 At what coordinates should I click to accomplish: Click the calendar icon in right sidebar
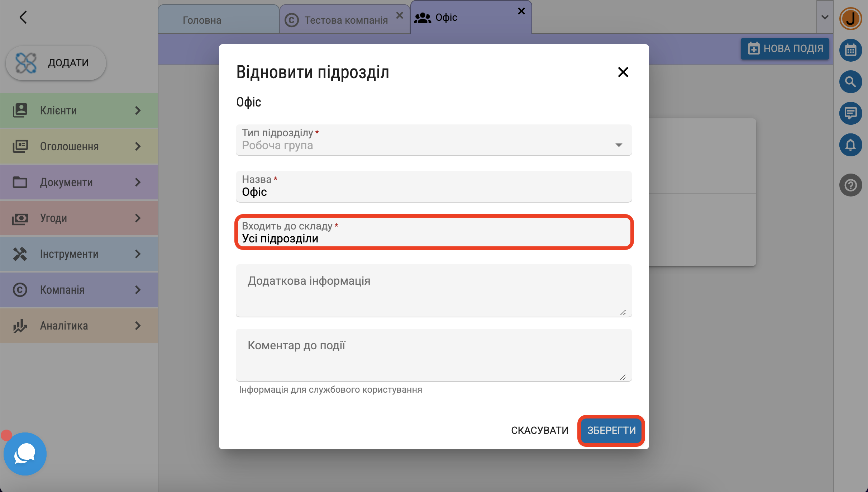coord(850,50)
